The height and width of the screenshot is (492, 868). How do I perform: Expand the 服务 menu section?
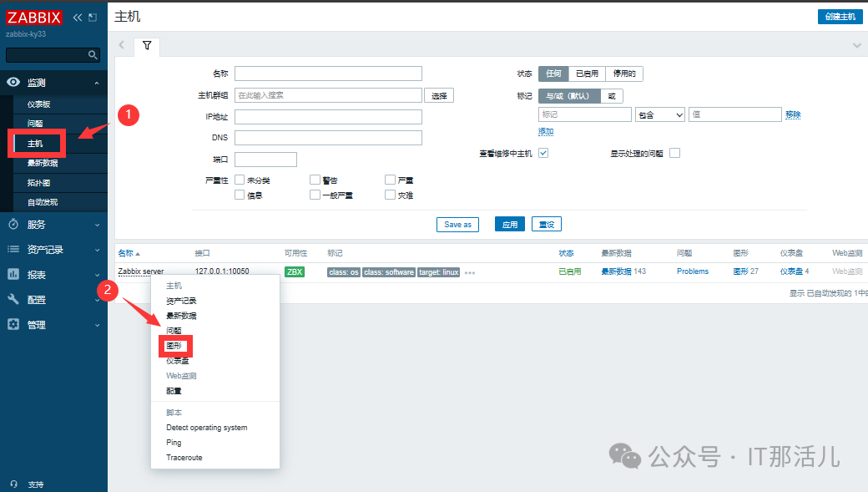(97, 225)
